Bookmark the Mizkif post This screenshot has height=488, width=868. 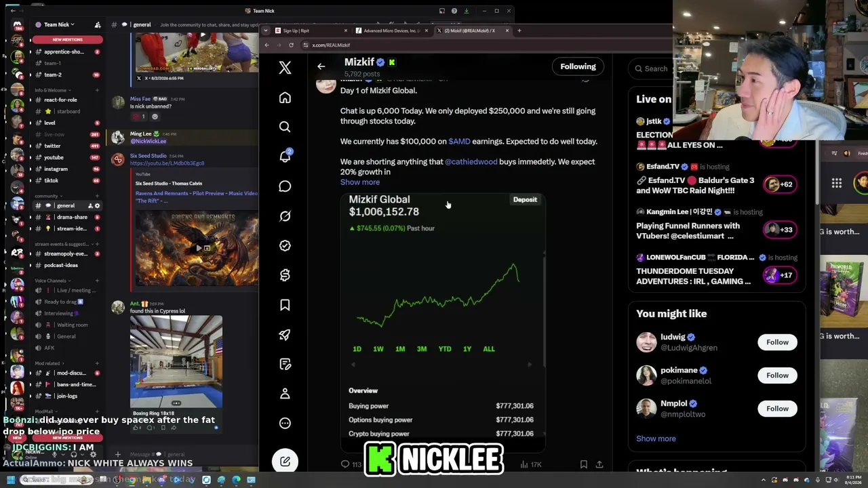pyautogui.click(x=583, y=464)
